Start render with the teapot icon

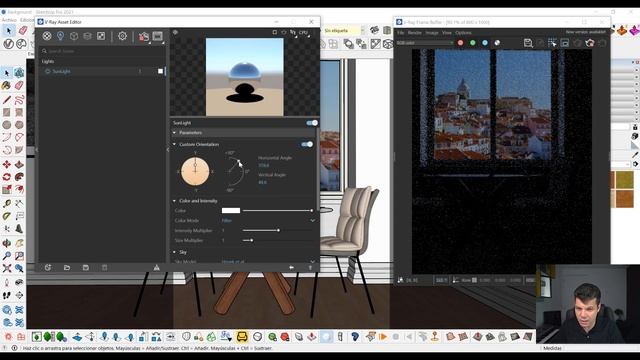[143, 36]
